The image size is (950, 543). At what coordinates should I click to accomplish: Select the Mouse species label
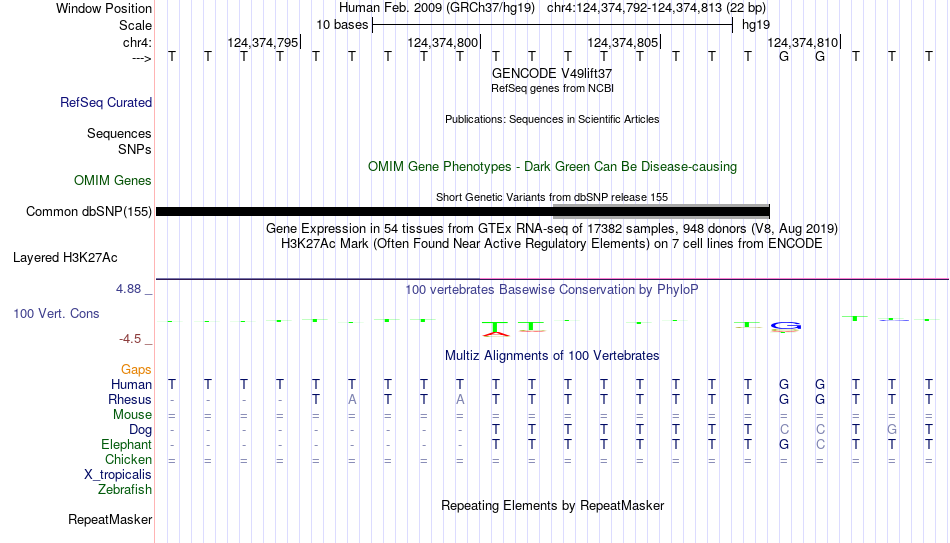(x=132, y=415)
